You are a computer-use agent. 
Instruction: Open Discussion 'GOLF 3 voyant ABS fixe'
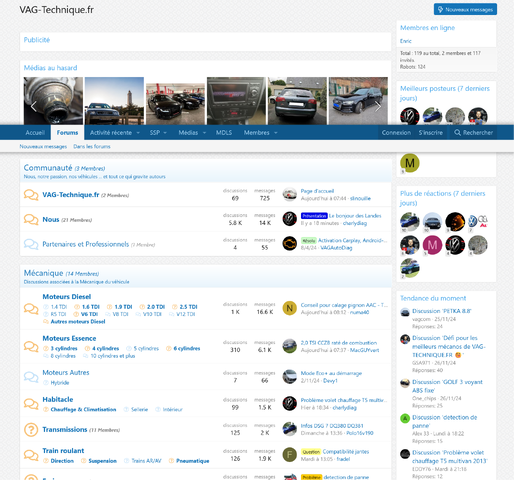pos(447,386)
